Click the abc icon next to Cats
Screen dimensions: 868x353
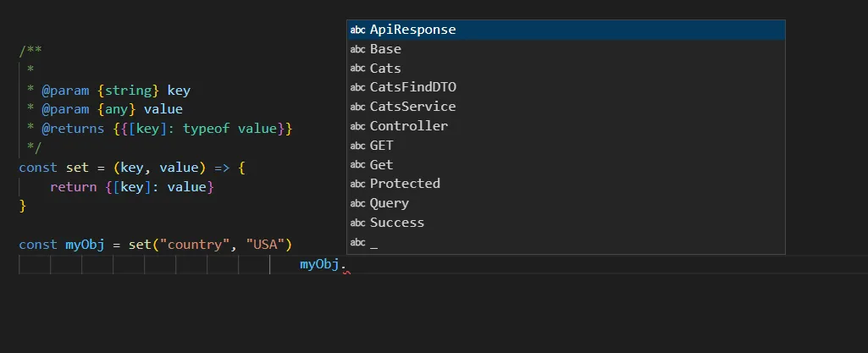click(357, 69)
